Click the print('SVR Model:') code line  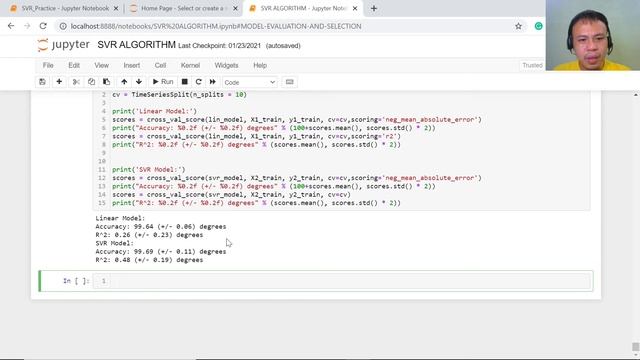[149, 170]
